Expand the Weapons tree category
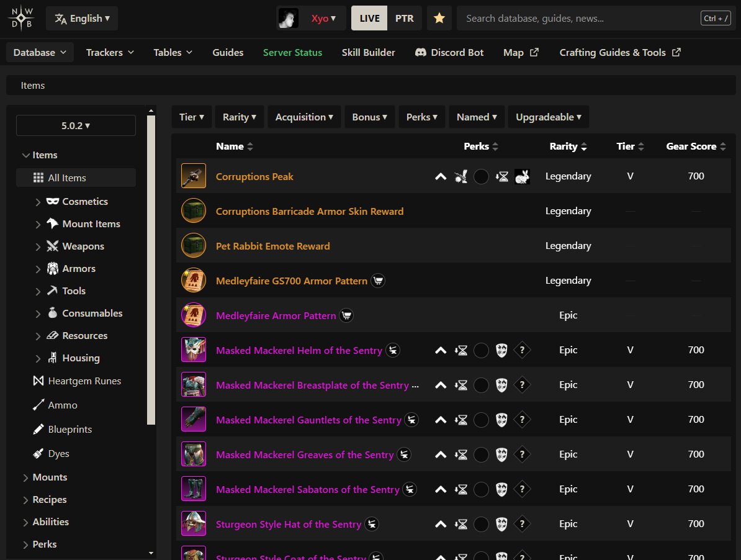 (x=38, y=246)
